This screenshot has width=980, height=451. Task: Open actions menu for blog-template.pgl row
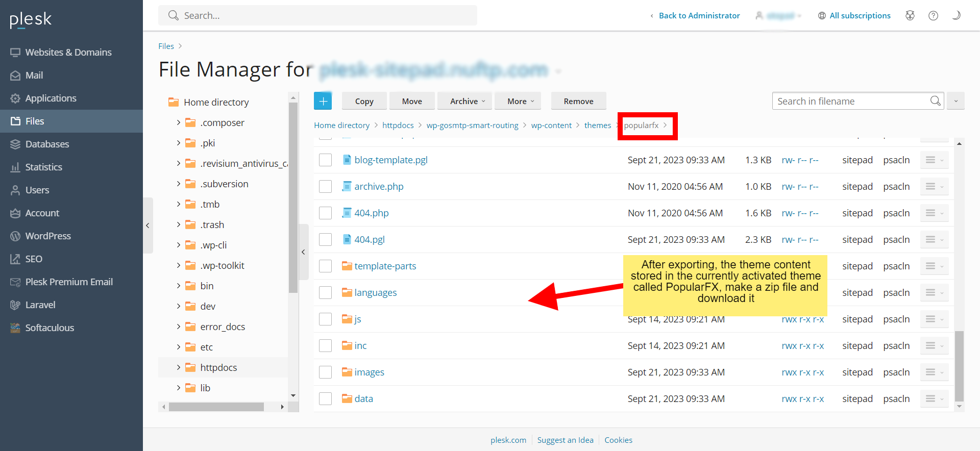coord(935,160)
